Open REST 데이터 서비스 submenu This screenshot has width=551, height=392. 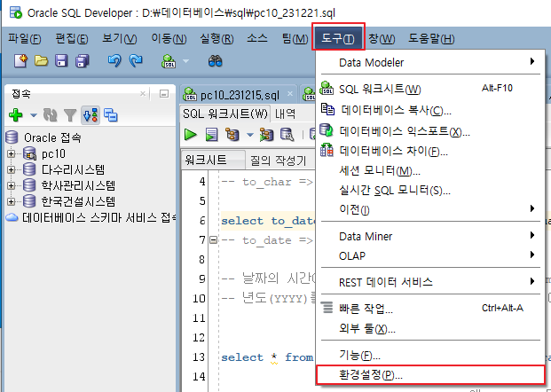coord(430,282)
